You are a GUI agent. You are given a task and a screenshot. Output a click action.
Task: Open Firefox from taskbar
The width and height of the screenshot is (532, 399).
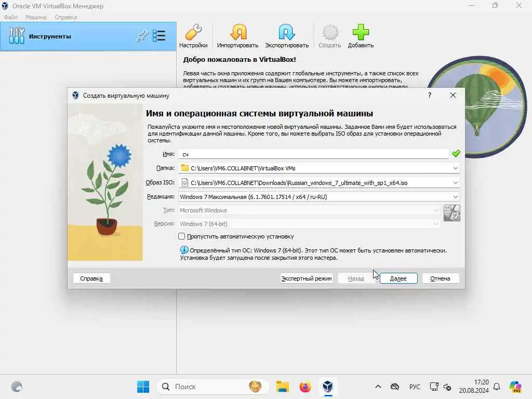click(305, 387)
